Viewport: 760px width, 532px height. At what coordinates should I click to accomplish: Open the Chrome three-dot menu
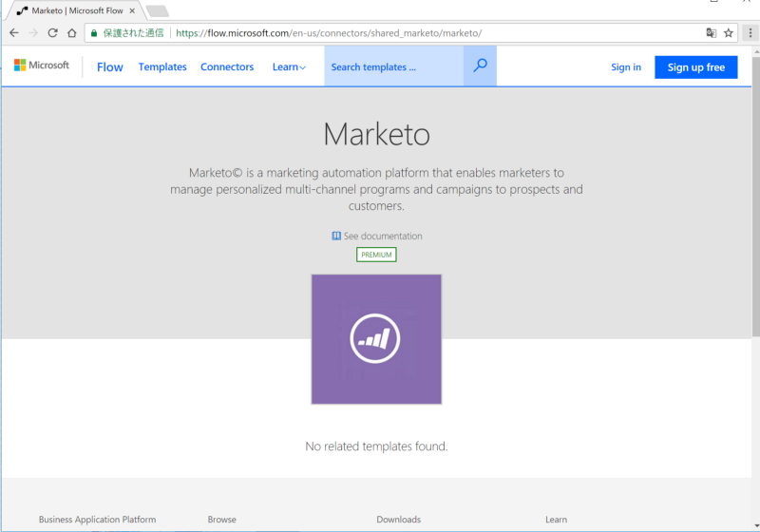[750, 33]
